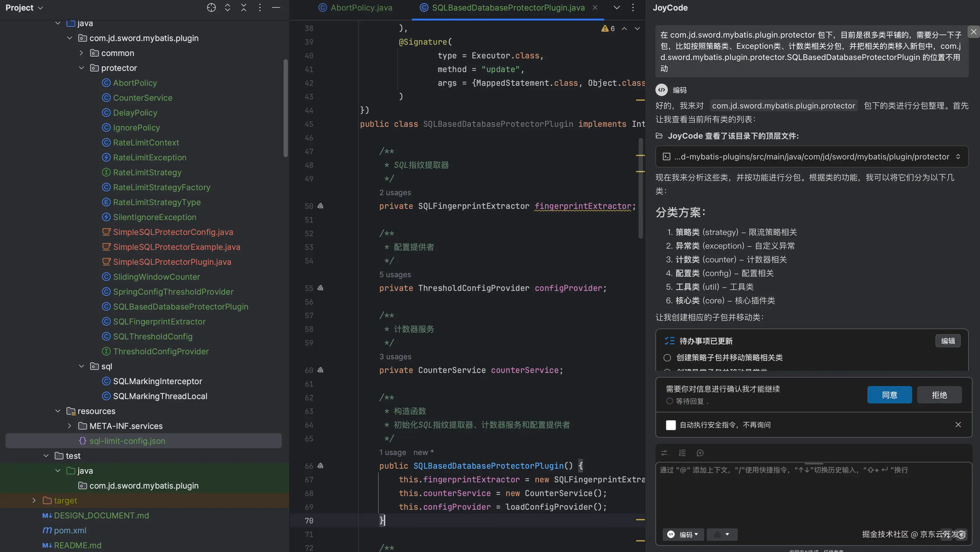Collapse the protector package folder

[81, 68]
